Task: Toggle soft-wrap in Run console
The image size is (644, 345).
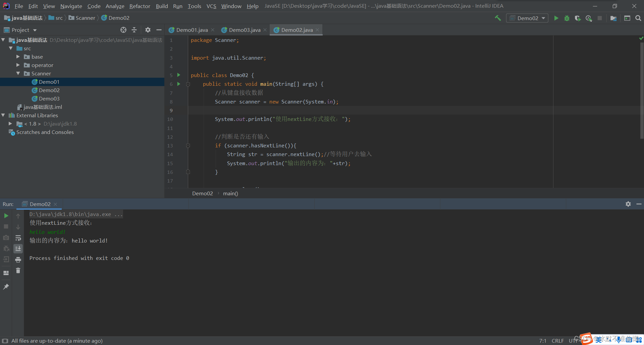Action: pyautogui.click(x=18, y=238)
